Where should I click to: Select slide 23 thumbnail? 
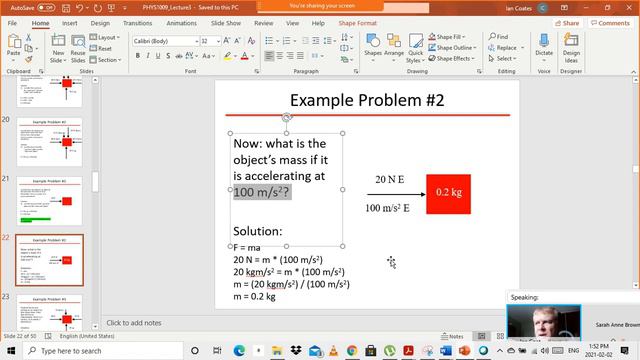tap(49, 313)
